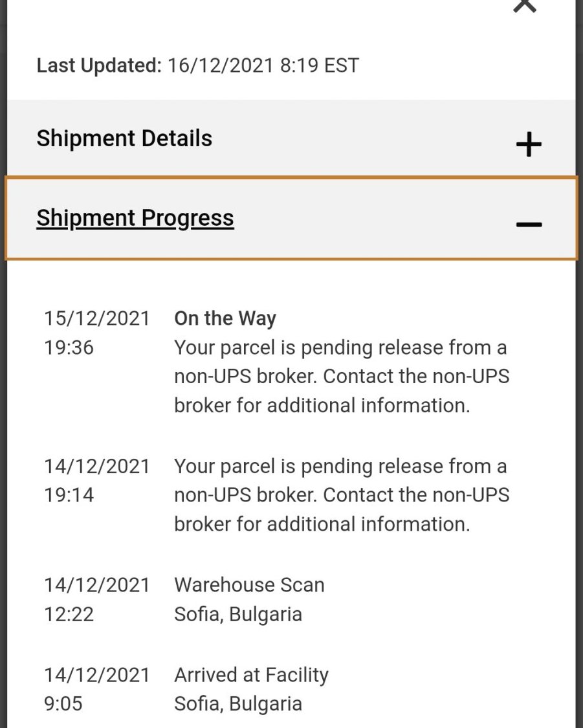The width and height of the screenshot is (583, 728).
Task: Click the plus icon beside Shipment Details
Action: point(528,144)
